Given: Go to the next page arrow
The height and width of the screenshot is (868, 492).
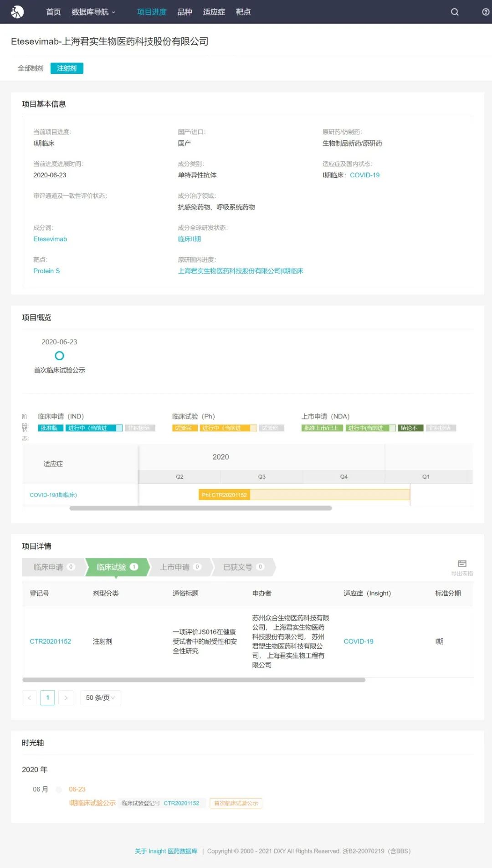Looking at the screenshot, I should click(66, 697).
